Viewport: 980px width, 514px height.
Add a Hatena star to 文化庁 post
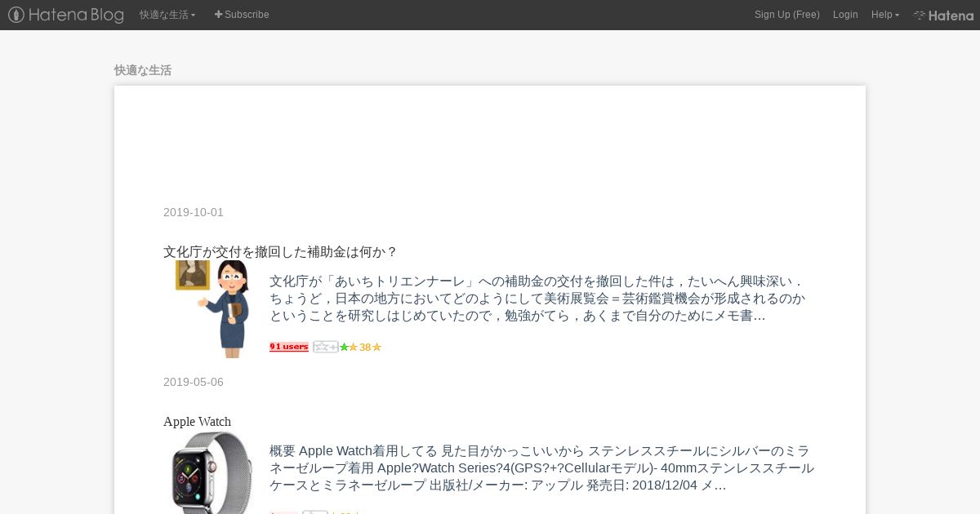coord(325,347)
